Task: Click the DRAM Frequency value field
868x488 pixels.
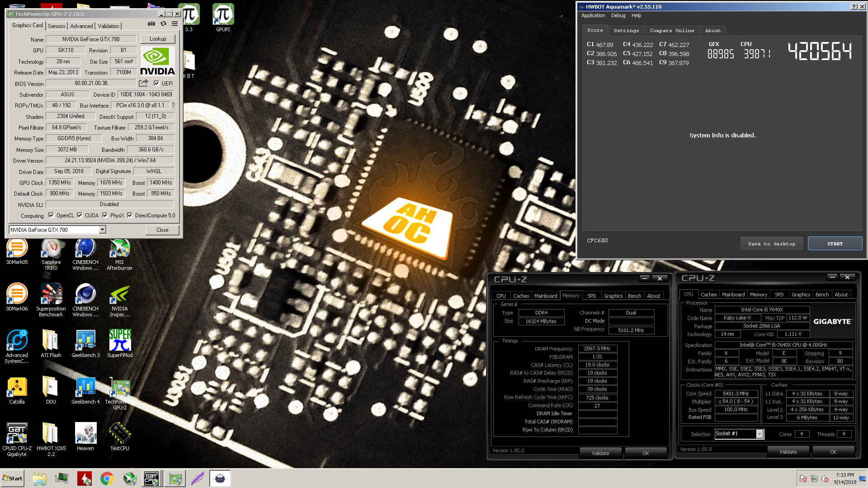Action: [597, 348]
